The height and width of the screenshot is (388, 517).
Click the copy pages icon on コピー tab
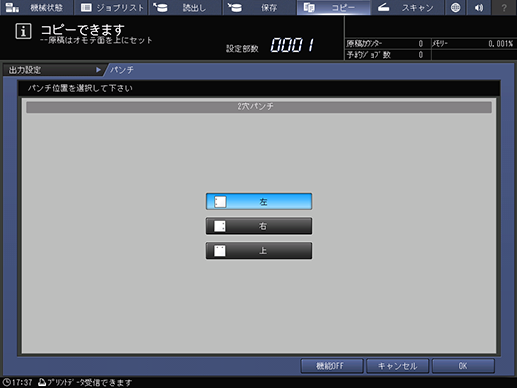pos(309,7)
